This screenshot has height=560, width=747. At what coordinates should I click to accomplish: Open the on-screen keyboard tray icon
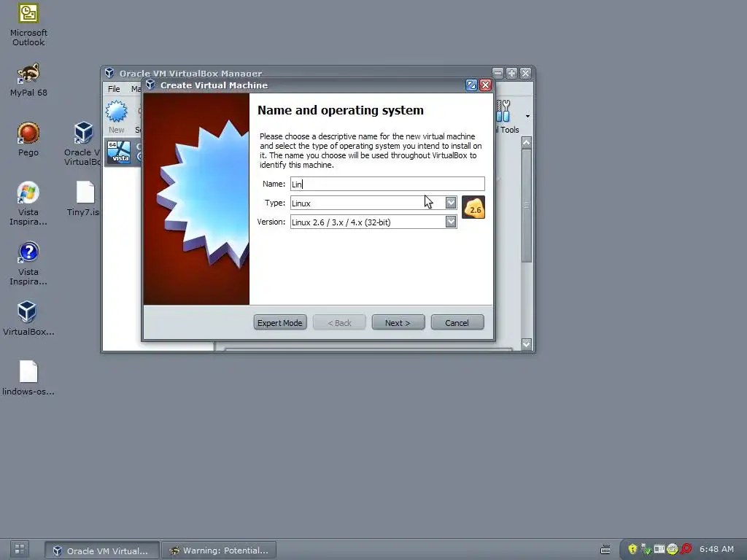pos(605,550)
